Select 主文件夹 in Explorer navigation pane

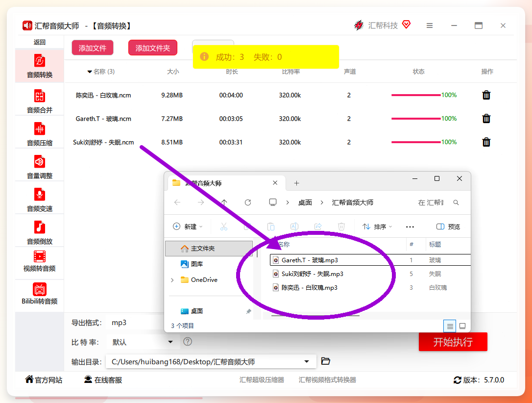(x=209, y=249)
